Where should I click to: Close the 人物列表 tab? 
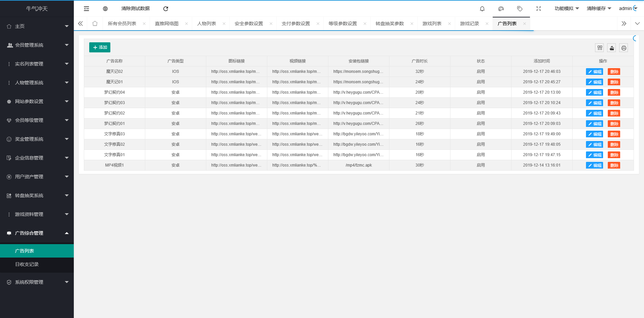(224, 24)
